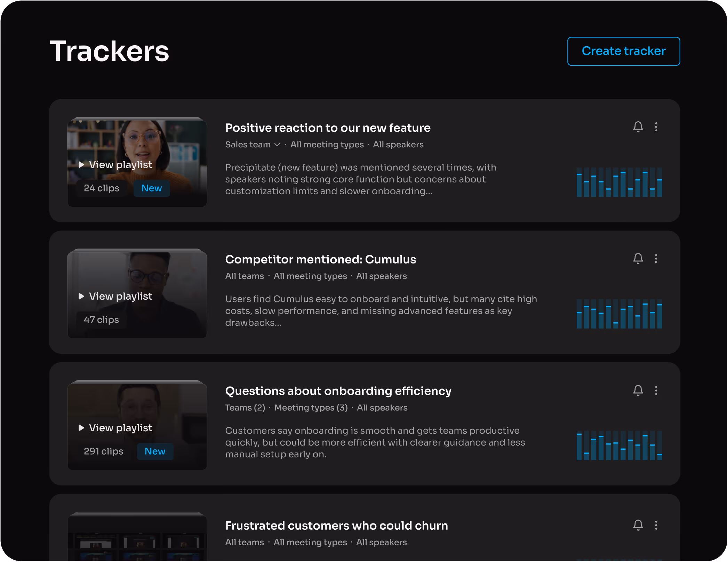
Task: Click activity bar chart for Positive reaction tracker
Action: point(619,182)
